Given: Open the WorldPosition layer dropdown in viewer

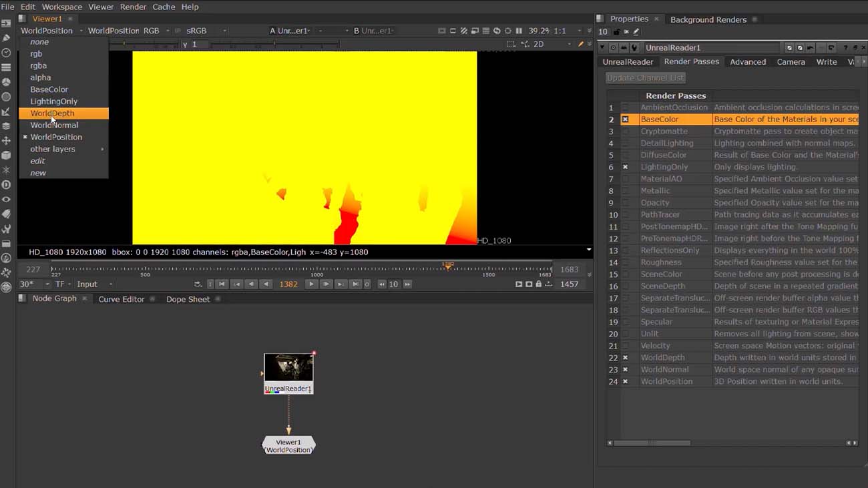Looking at the screenshot, I should click(51, 31).
